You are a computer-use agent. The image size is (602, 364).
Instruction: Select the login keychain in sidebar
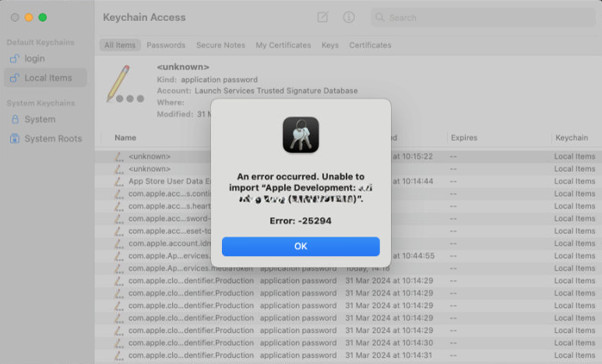click(x=45, y=58)
